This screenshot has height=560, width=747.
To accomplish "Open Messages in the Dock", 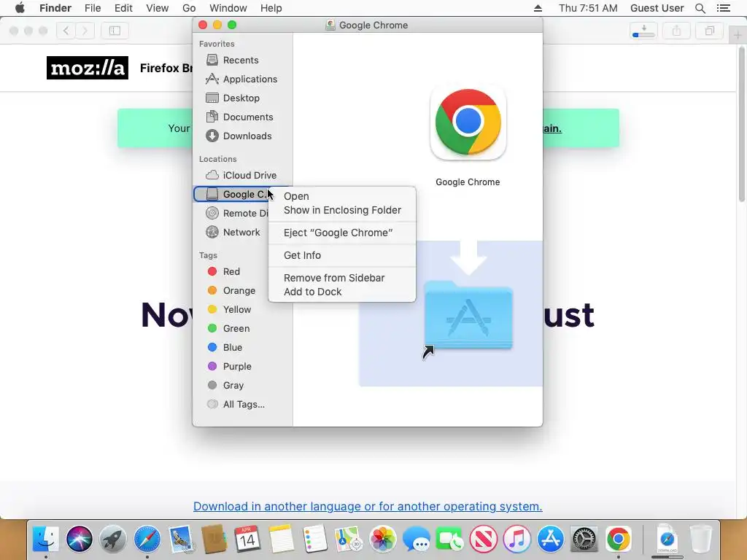I will pyautogui.click(x=416, y=539).
